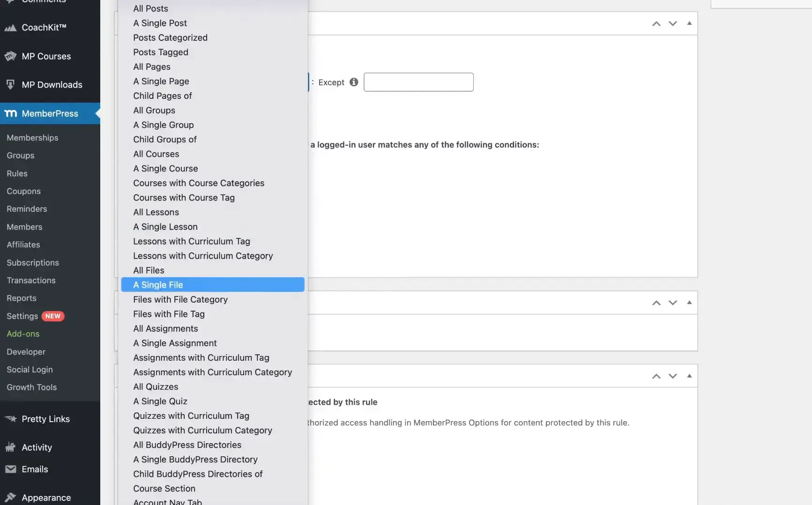Click the Appearance brush icon
The width and height of the screenshot is (812, 505).
[10, 498]
